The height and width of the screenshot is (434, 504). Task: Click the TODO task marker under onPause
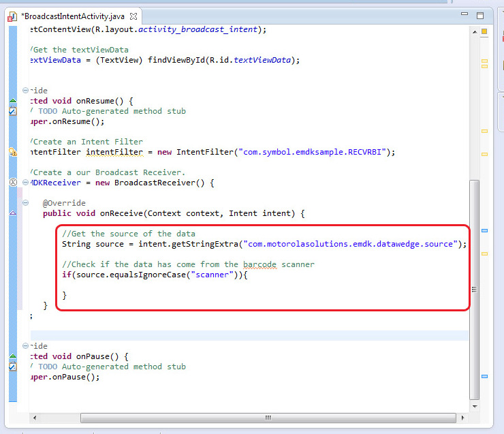point(12,367)
